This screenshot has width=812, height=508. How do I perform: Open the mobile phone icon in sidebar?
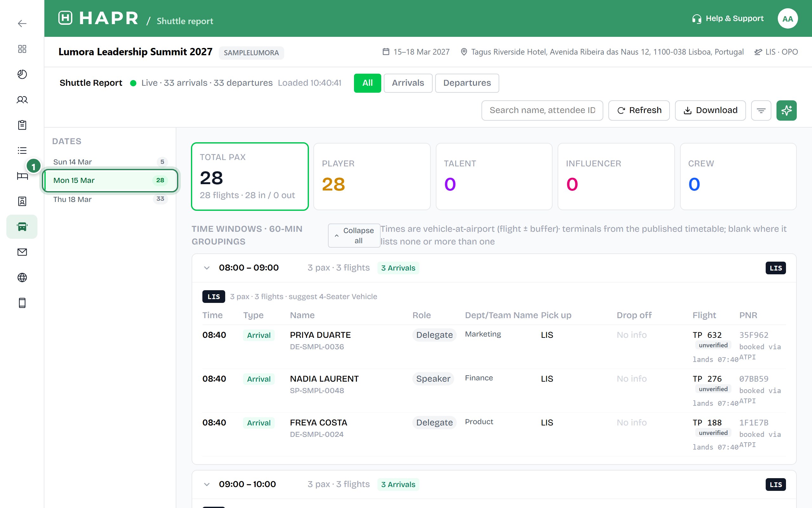coord(22,303)
